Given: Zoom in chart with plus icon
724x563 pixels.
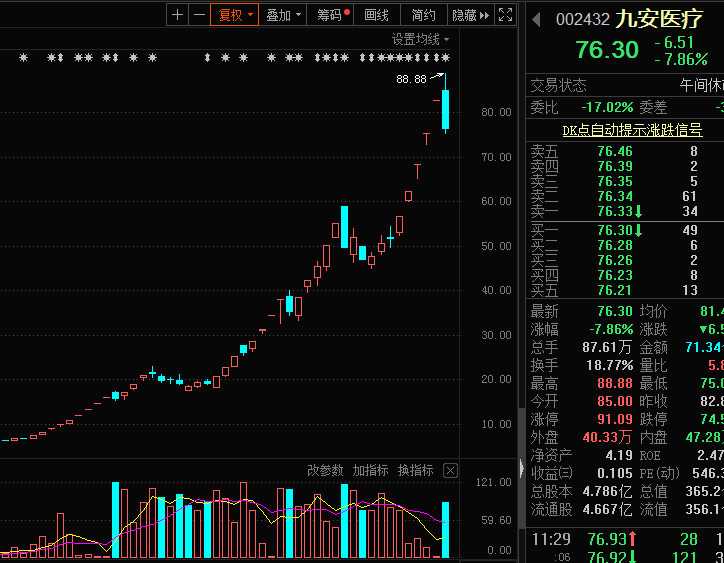Looking at the screenshot, I should click(x=178, y=15).
